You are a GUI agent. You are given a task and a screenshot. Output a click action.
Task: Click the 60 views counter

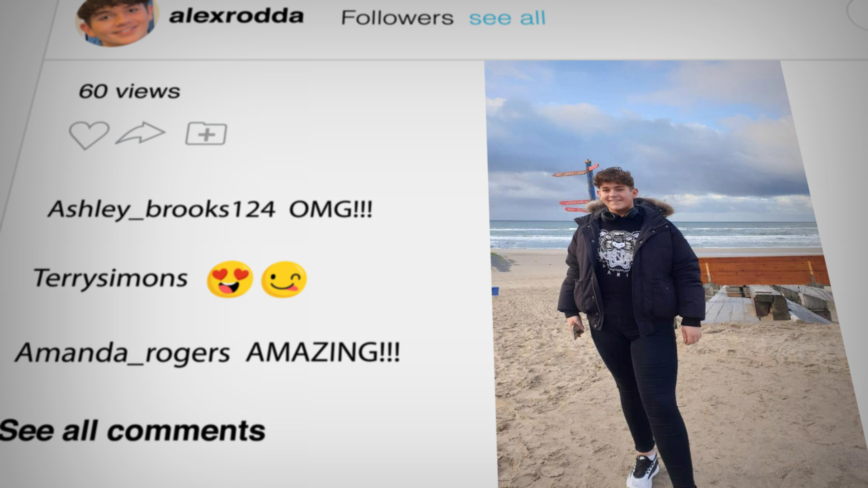point(129,91)
